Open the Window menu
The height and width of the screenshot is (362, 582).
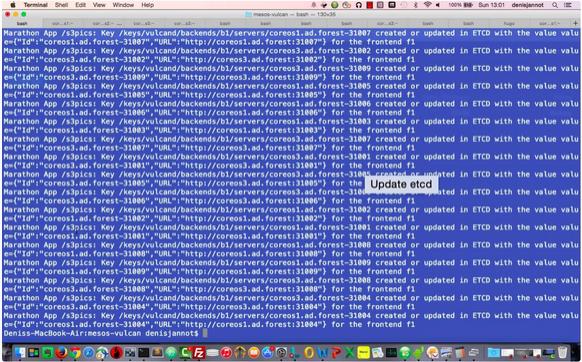[x=123, y=5]
